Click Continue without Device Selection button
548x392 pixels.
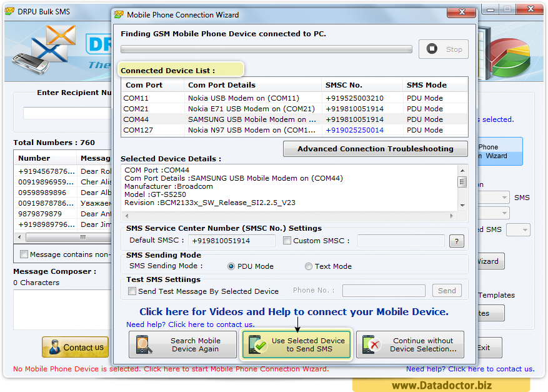pos(410,344)
